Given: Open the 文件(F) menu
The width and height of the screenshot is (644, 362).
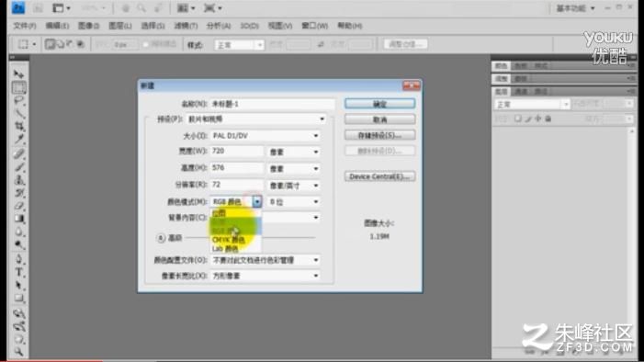Looking at the screenshot, I should pyautogui.click(x=25, y=26).
